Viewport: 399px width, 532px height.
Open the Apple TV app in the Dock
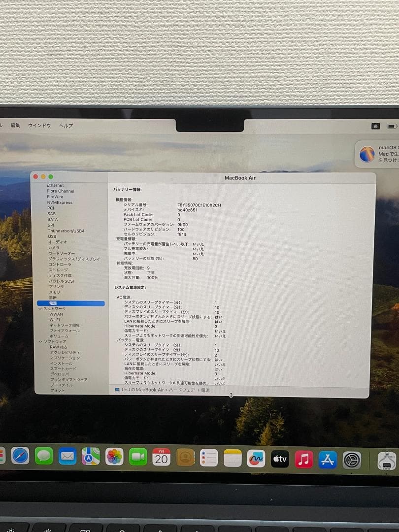(x=280, y=459)
